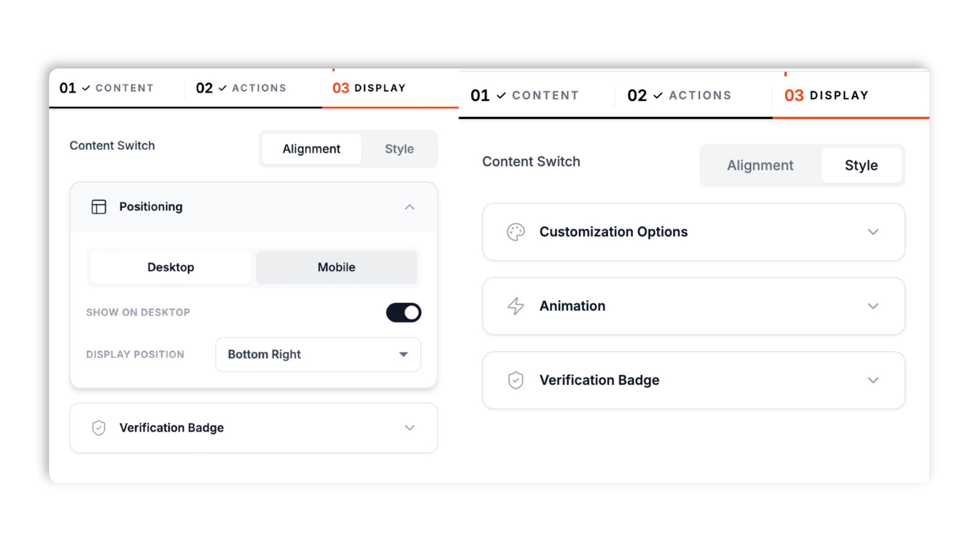Open the 03 Display step in right panel

pyautogui.click(x=826, y=95)
